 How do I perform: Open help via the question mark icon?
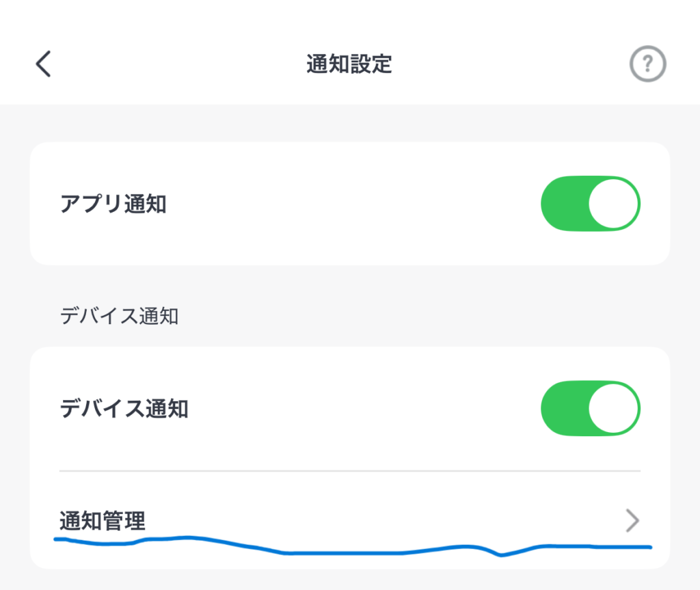pos(647,65)
